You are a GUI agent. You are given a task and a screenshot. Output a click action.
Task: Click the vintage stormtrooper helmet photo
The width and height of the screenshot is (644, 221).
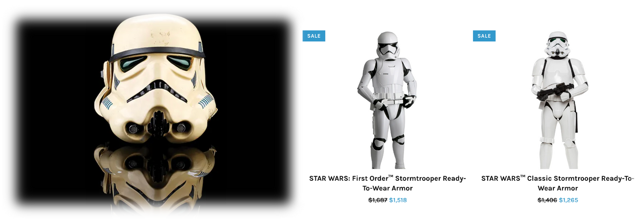pos(153,113)
